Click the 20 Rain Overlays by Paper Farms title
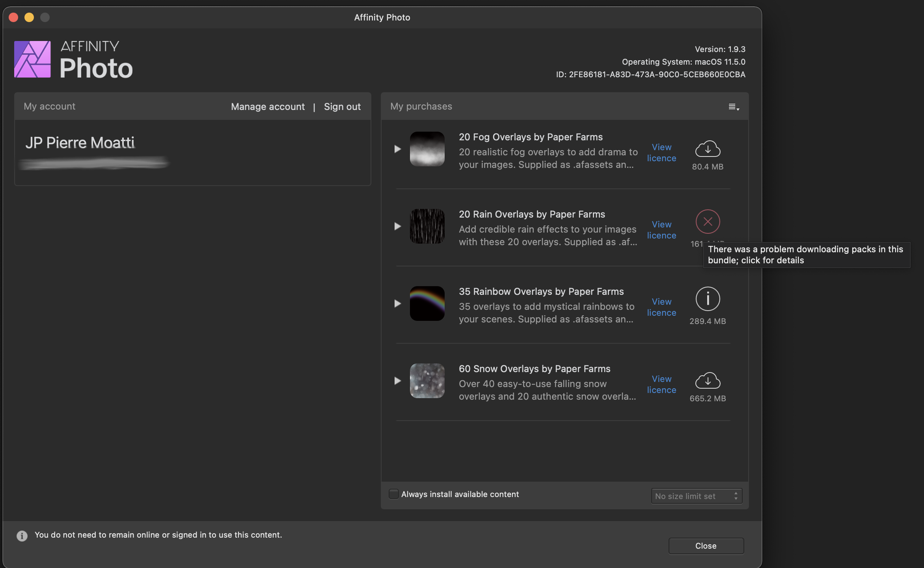924x568 pixels. click(532, 214)
